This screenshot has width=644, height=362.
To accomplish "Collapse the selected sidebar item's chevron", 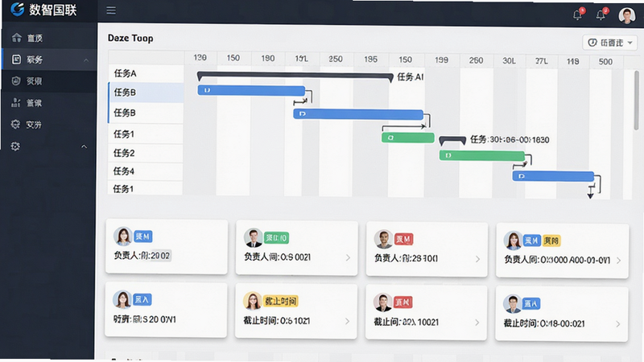I will click(x=86, y=60).
